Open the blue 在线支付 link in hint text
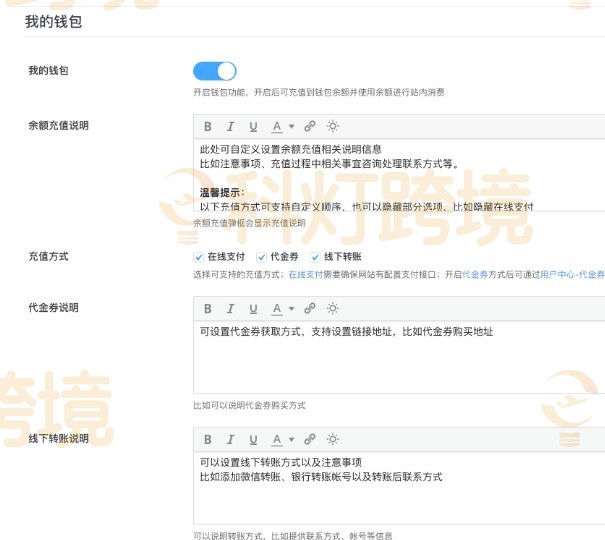The image size is (605, 540). pyautogui.click(x=305, y=275)
